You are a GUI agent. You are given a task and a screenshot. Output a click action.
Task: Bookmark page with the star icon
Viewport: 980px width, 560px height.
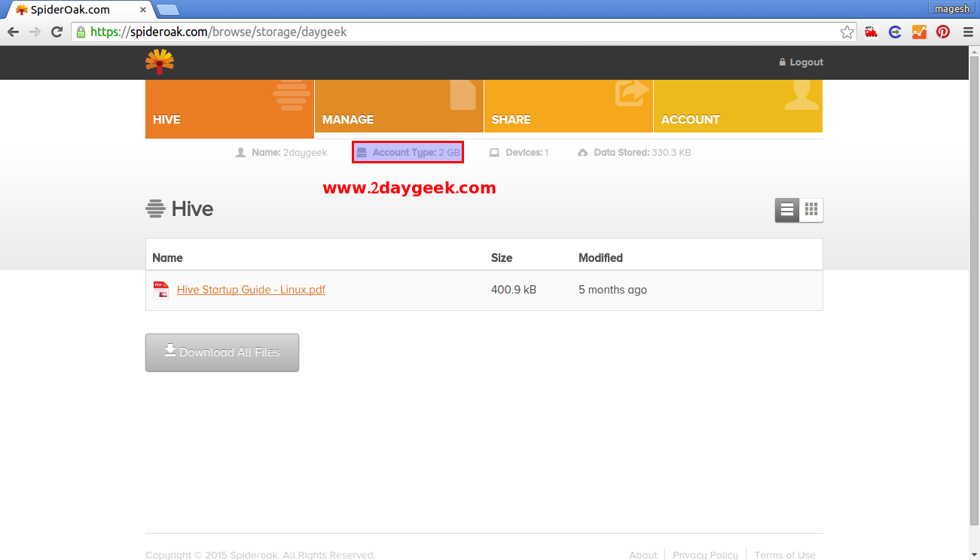click(x=847, y=32)
